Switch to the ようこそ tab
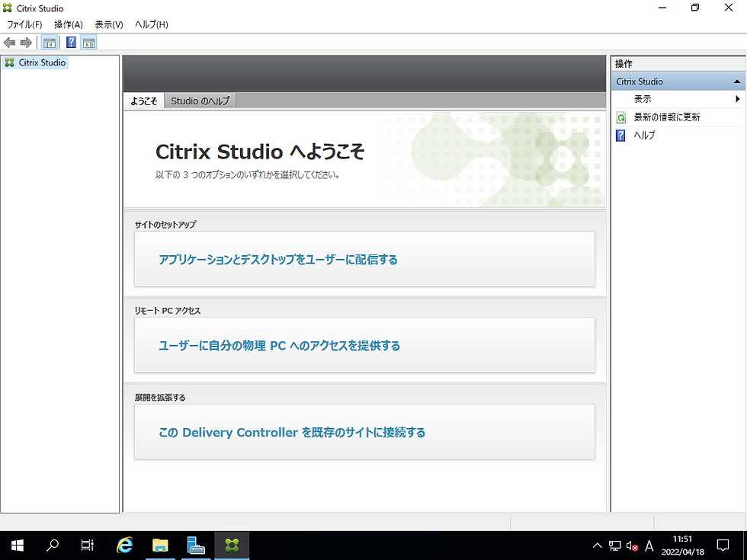This screenshot has width=747, height=560. click(x=143, y=101)
